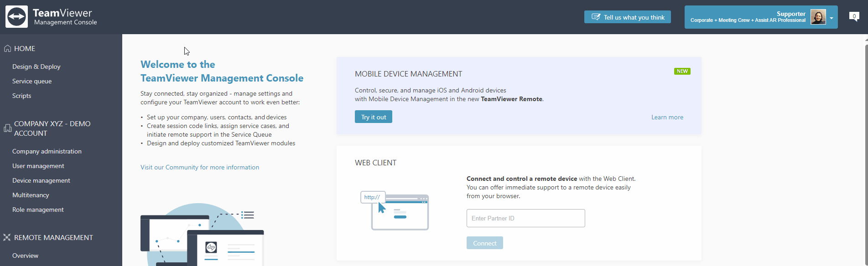868x266 pixels.
Task: Click the Connect button
Action: point(485,243)
